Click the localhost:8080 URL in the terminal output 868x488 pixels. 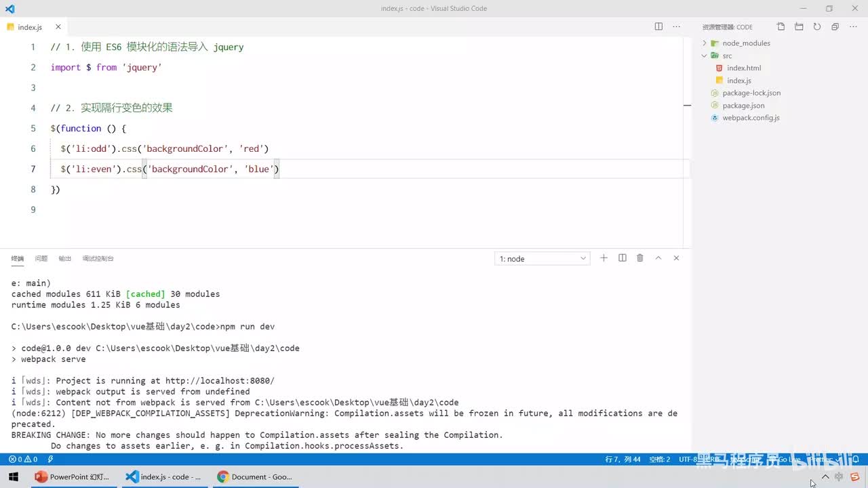(x=220, y=380)
